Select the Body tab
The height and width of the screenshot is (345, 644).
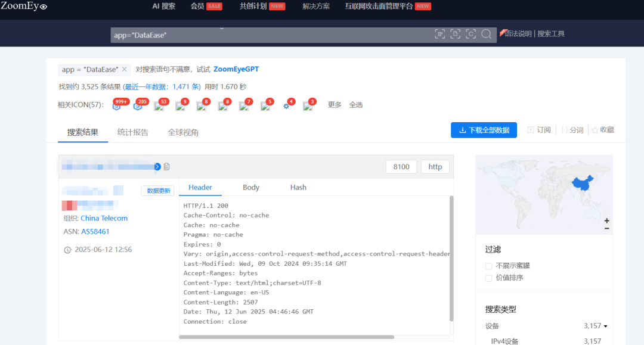click(251, 188)
